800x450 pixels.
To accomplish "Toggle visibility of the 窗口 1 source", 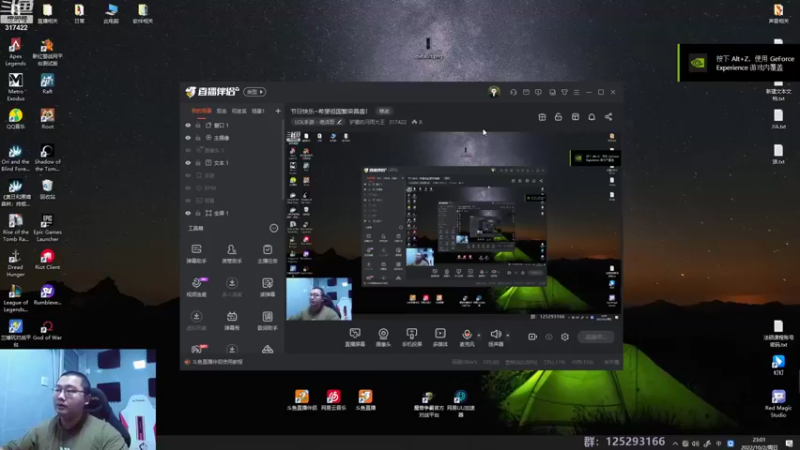I will (x=188, y=125).
